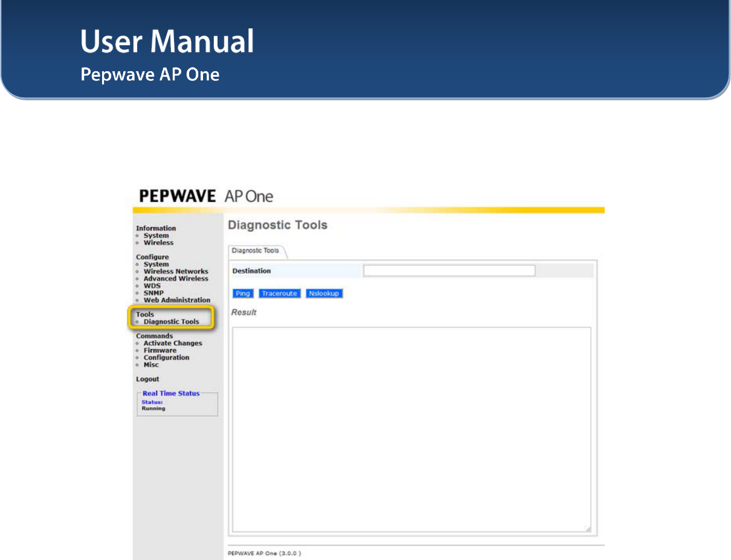The image size is (731, 560).
Task: Open Misc commands page
Action: (151, 365)
